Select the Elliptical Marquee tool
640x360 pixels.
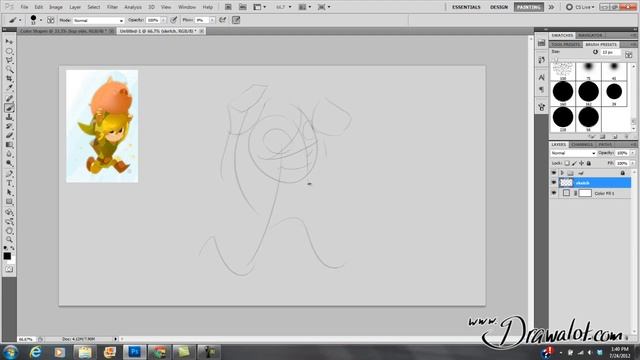9,51
